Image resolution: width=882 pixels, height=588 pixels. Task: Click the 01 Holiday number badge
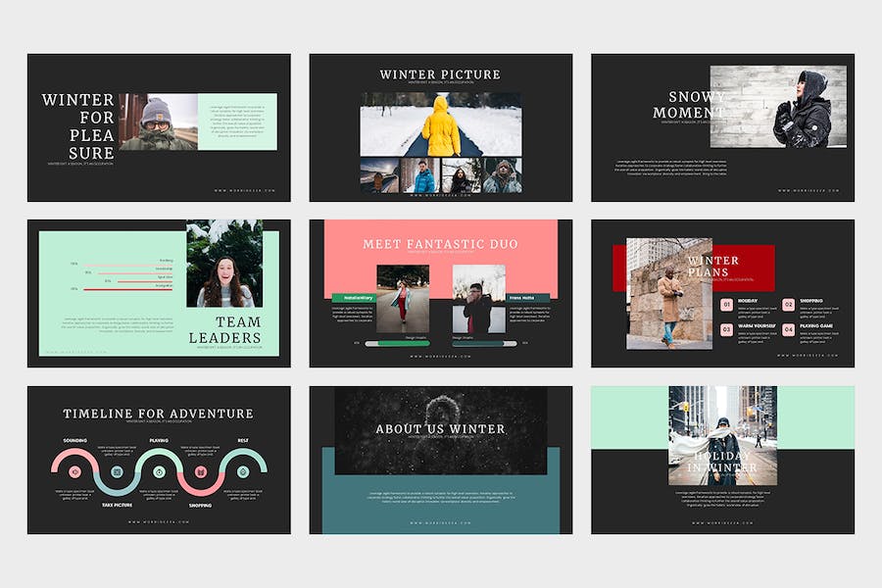[x=727, y=305]
